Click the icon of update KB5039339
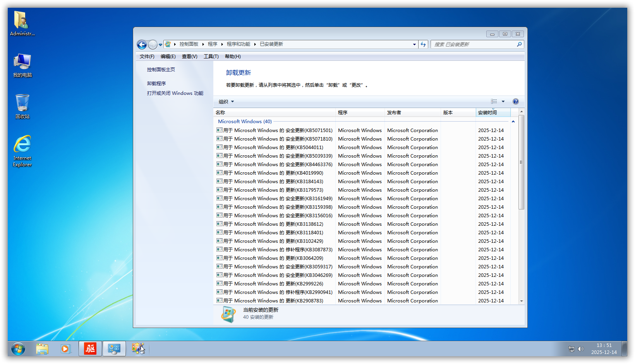Viewport: 635px width, 364px height. click(220, 156)
